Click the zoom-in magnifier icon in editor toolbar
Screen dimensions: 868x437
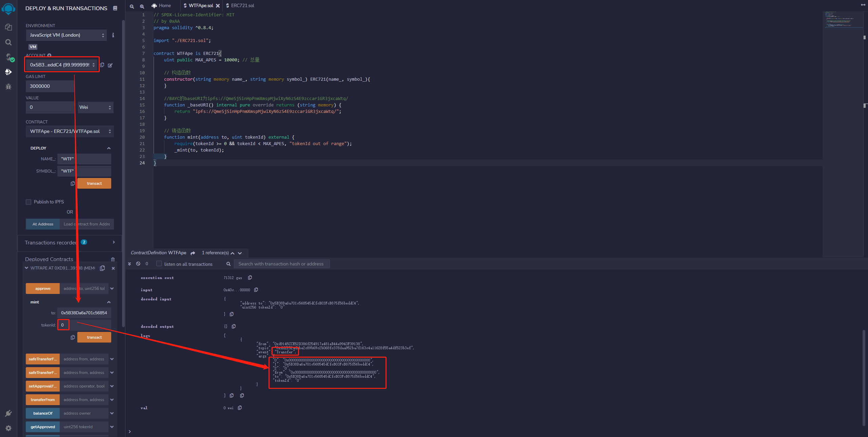141,5
